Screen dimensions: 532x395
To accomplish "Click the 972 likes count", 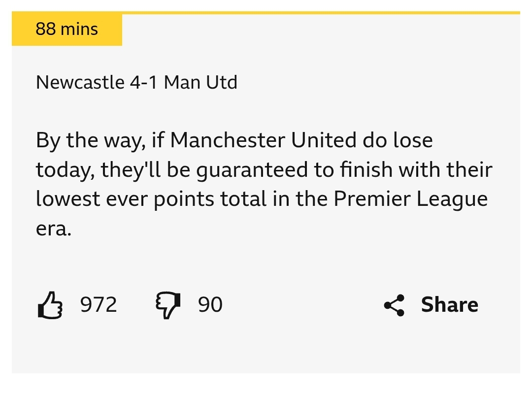I will tap(99, 304).
